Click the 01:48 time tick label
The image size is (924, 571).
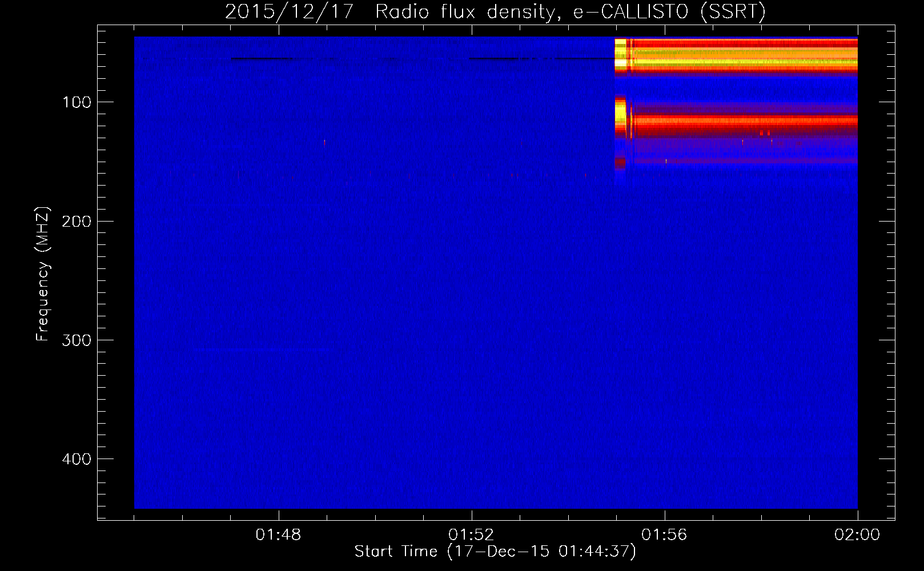(x=278, y=535)
